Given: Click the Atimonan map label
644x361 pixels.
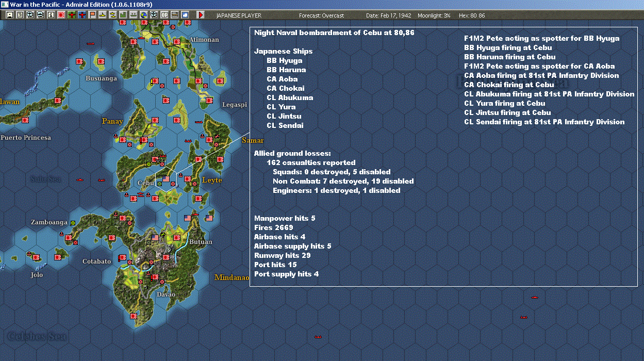Looking at the screenshot, I should point(204,40).
